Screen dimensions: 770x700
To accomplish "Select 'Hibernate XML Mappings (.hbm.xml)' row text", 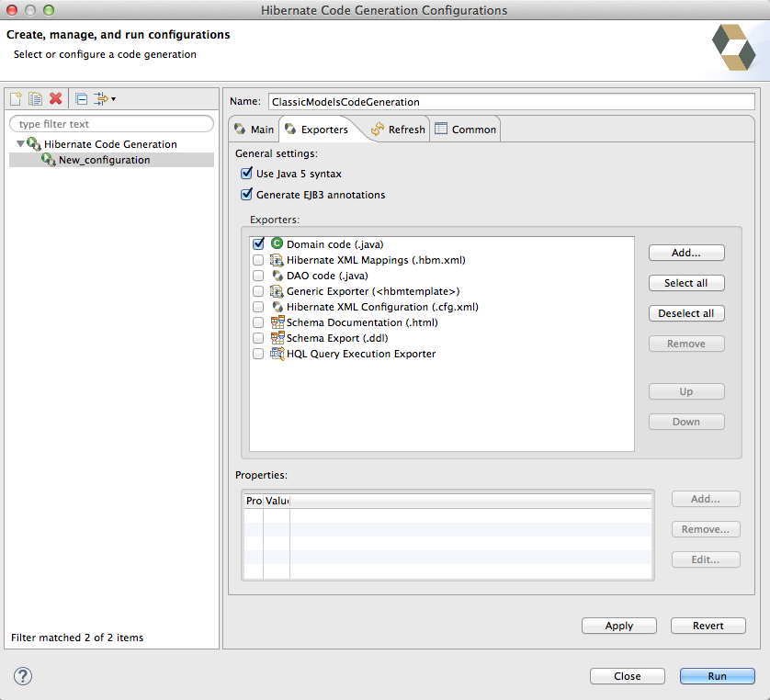I will 376,260.
